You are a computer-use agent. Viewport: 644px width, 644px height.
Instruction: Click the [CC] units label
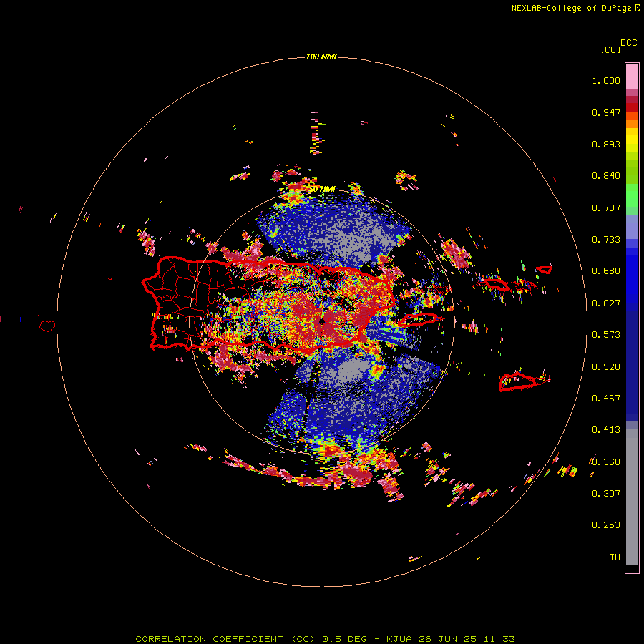[x=610, y=49]
